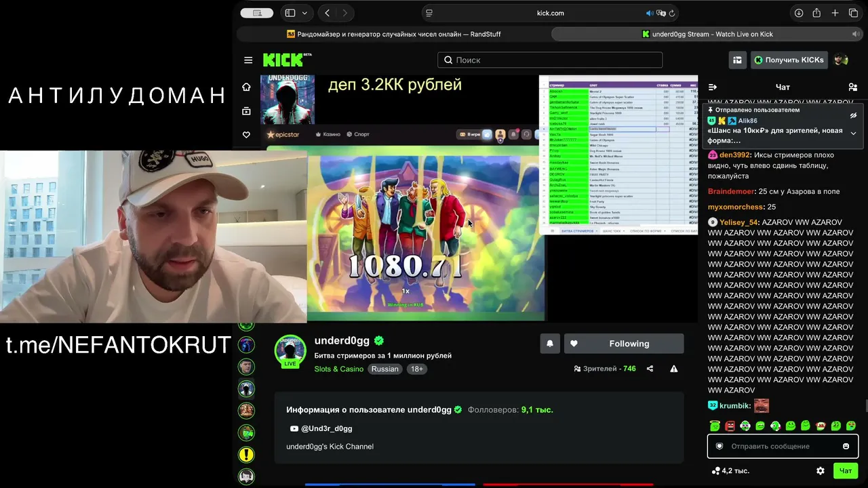Go forward in Safari history
The width and height of the screenshot is (868, 488).
pos(344,13)
